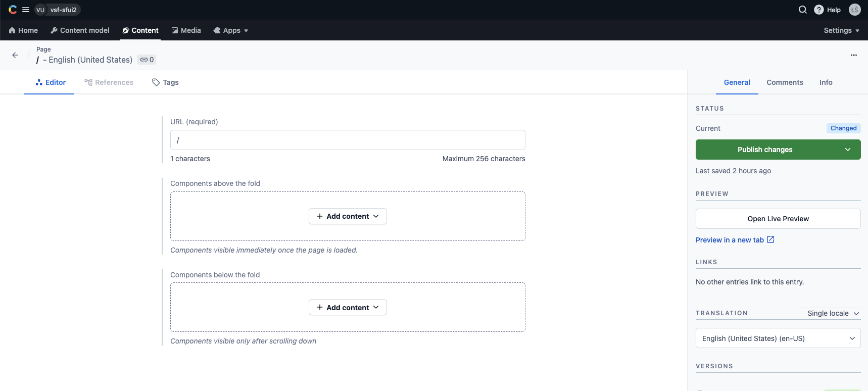Click the external link icon beside Preview
This screenshot has width=868, height=391.
tap(770, 240)
